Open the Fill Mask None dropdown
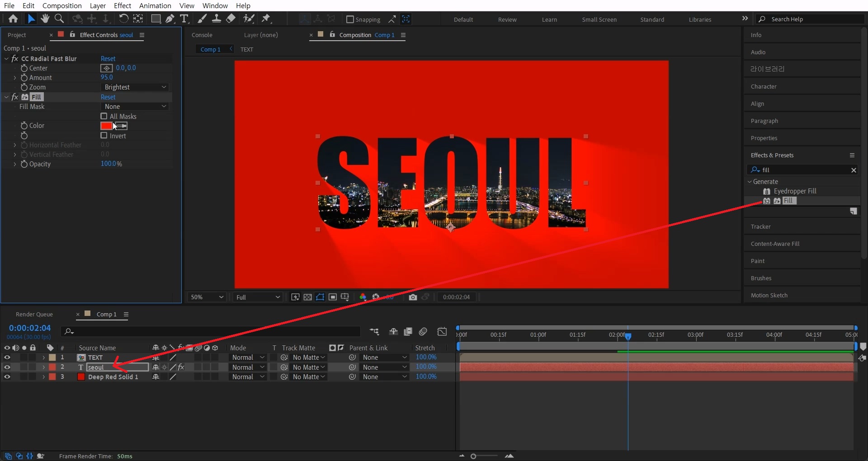868x461 pixels. pyautogui.click(x=135, y=107)
